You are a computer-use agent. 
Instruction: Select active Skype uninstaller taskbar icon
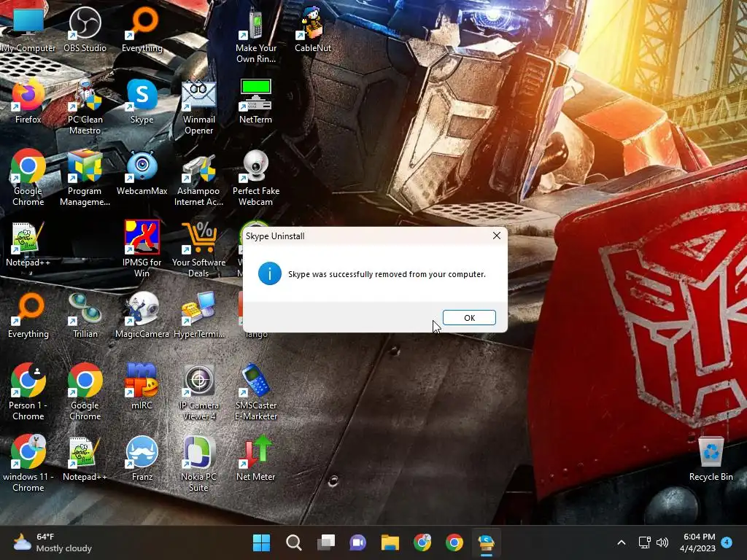tap(487, 542)
